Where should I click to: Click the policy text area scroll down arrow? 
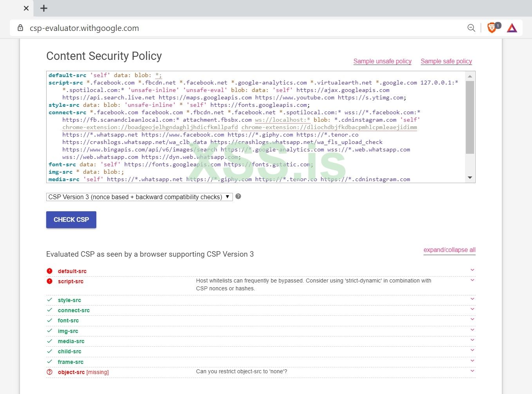pos(470,178)
